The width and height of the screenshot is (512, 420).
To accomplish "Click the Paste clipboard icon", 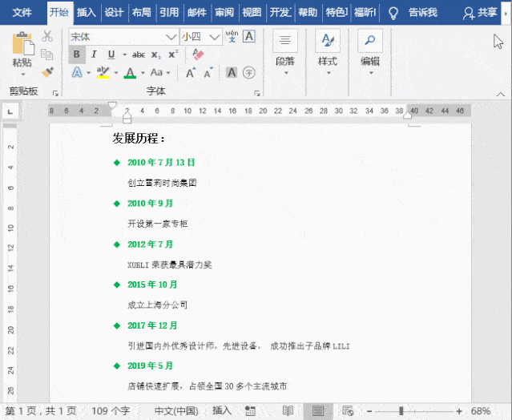I will 23,43.
